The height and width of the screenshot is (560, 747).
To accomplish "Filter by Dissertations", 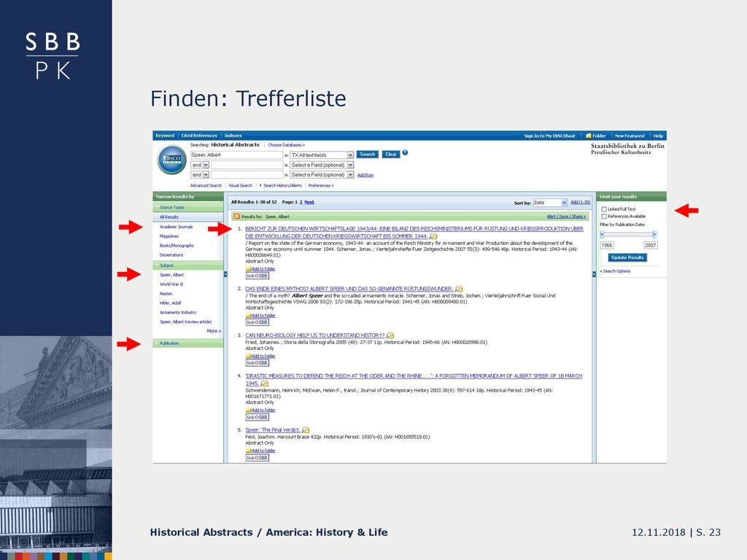I will click(171, 255).
